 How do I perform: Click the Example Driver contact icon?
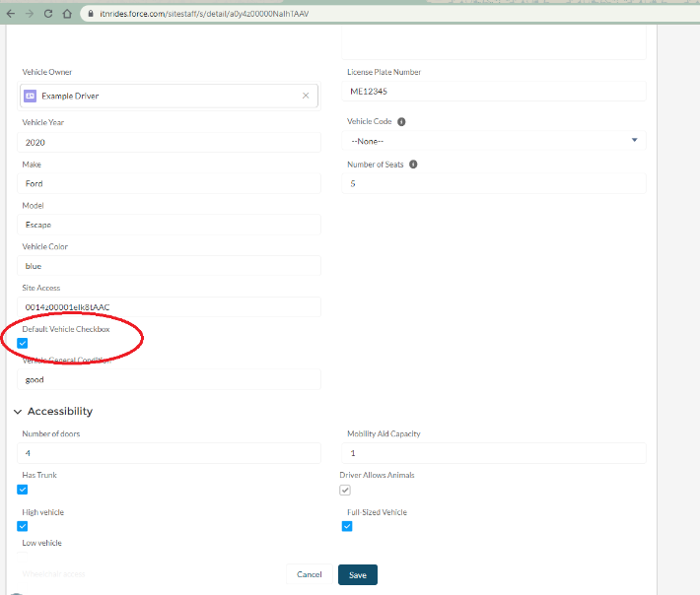pyautogui.click(x=31, y=96)
